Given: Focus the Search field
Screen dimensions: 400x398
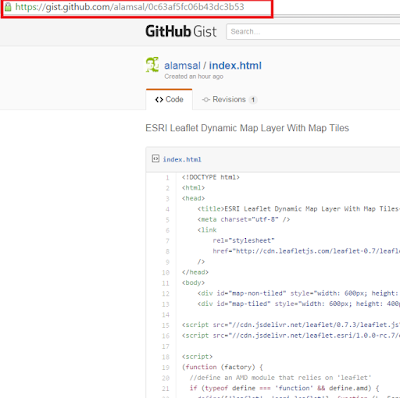Looking at the screenshot, I should coord(313,32).
